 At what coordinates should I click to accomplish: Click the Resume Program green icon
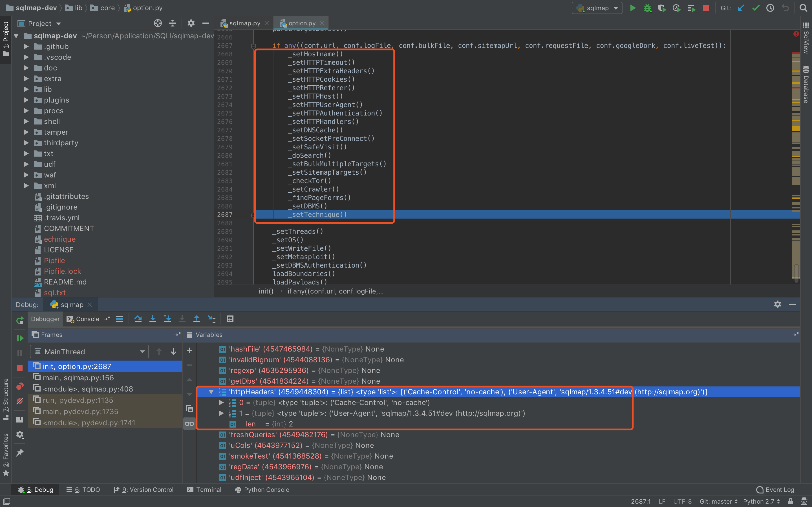coord(20,338)
